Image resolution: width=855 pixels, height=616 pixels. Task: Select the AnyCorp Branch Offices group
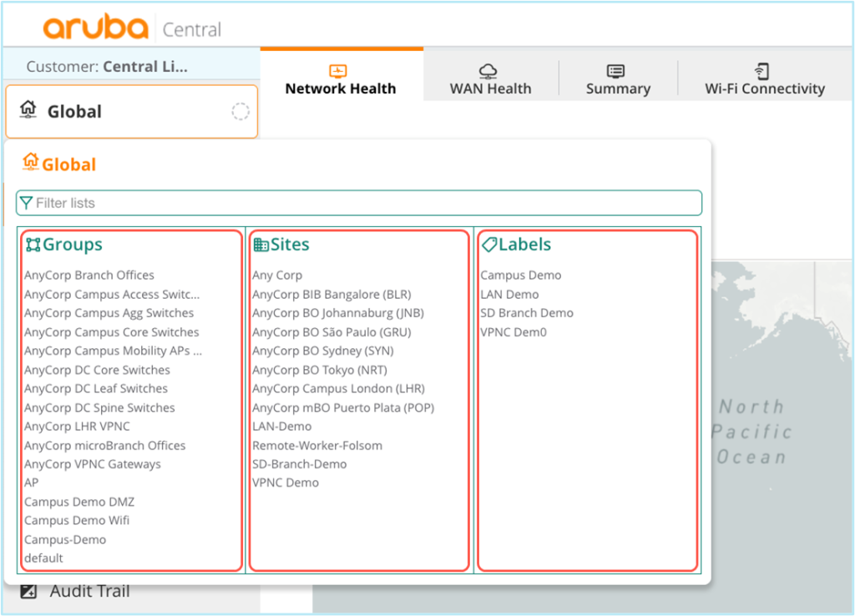pyautogui.click(x=89, y=275)
